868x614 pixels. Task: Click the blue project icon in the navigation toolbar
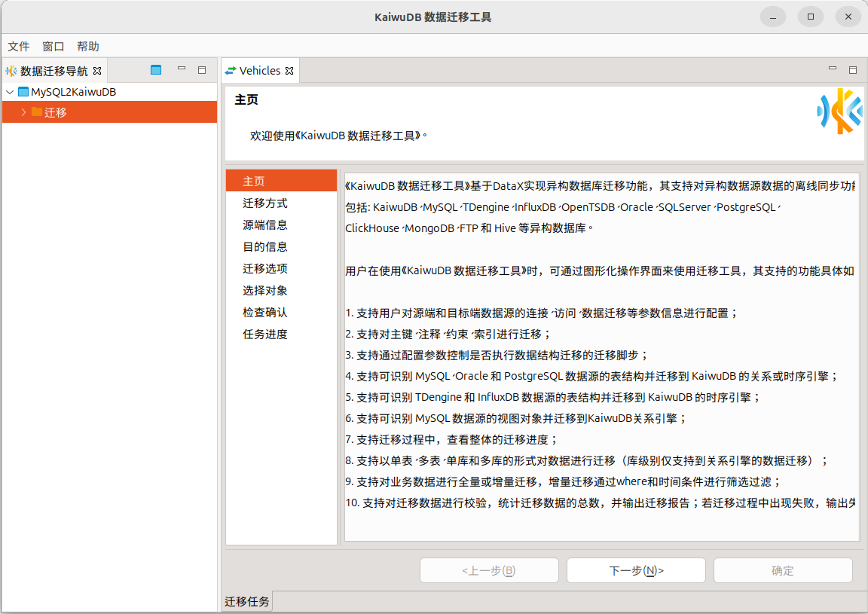point(156,70)
